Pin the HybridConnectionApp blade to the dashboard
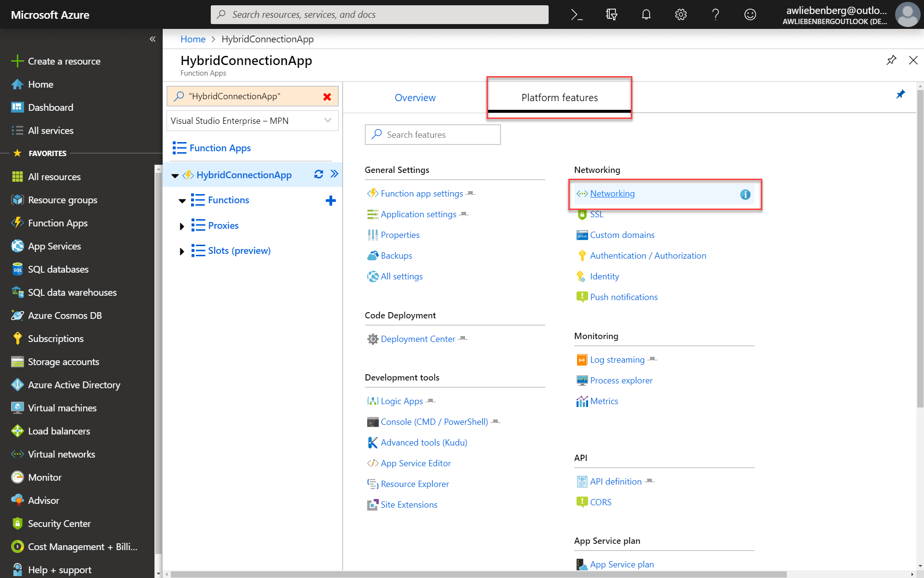Viewport: 924px width, 578px height. (891, 60)
